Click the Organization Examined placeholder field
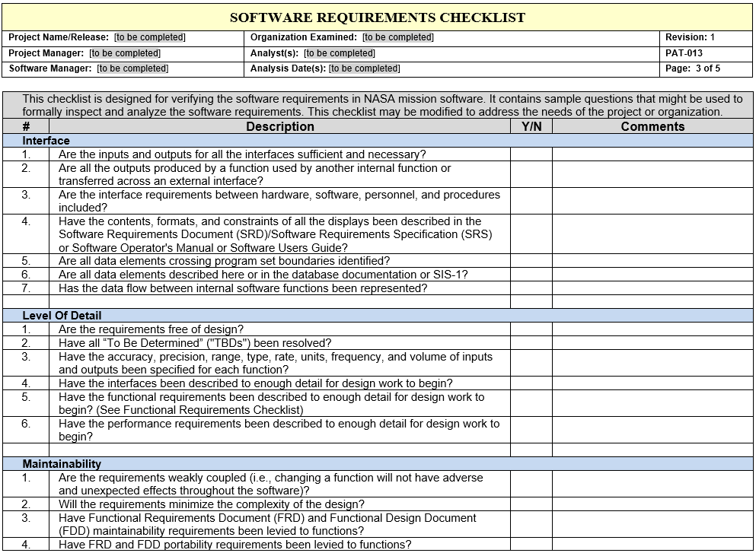The width and height of the screenshot is (756, 553). tap(398, 37)
